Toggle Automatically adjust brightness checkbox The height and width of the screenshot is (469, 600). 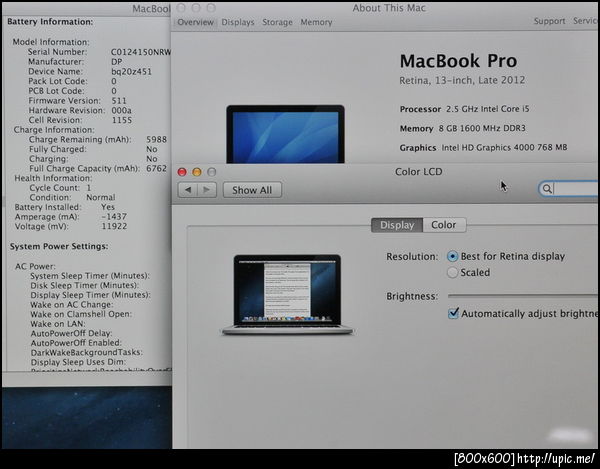pyautogui.click(x=453, y=314)
